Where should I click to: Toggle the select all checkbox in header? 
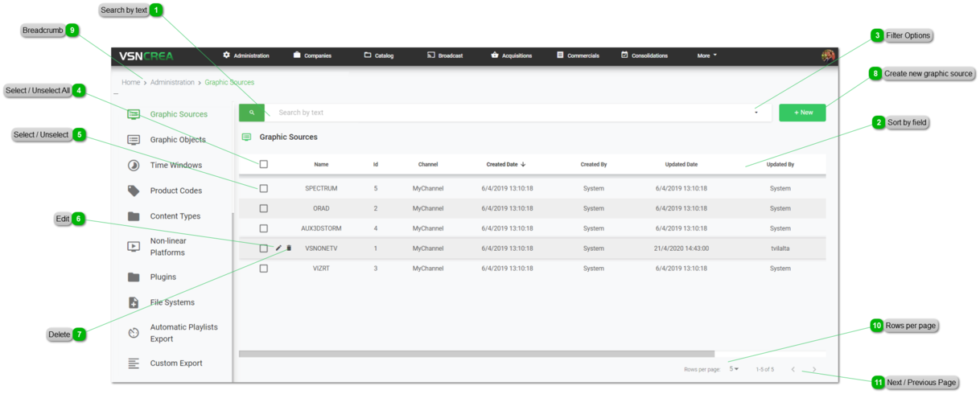[264, 164]
